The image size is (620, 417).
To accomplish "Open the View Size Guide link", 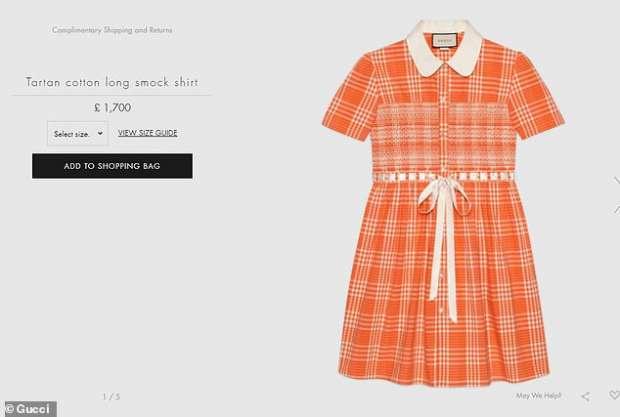I will click(x=147, y=132).
